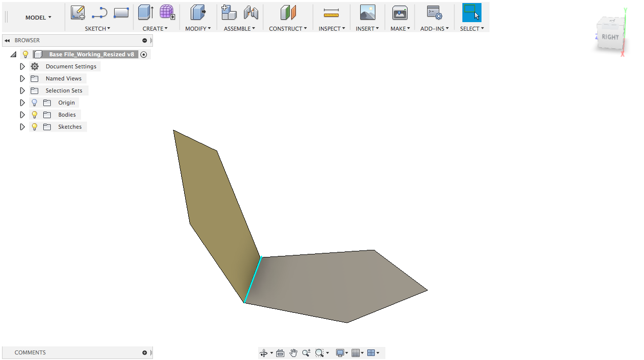Click the Offset Plane construct icon
Screen dimensions: 644x360
[288, 13]
